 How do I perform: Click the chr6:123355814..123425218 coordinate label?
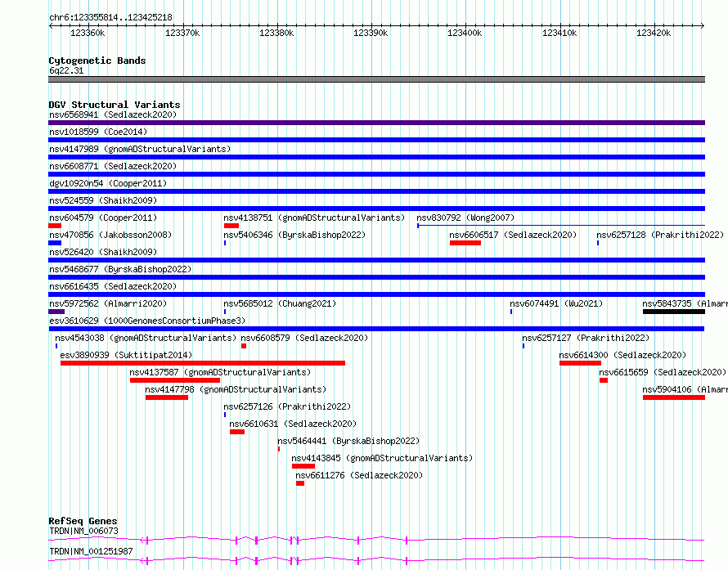click(110, 17)
